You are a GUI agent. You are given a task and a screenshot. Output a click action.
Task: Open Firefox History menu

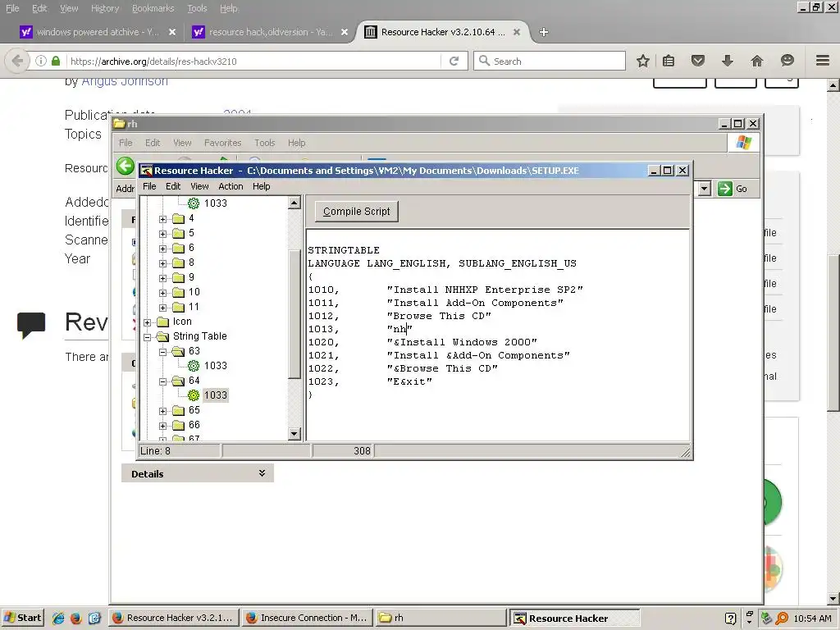(x=104, y=8)
